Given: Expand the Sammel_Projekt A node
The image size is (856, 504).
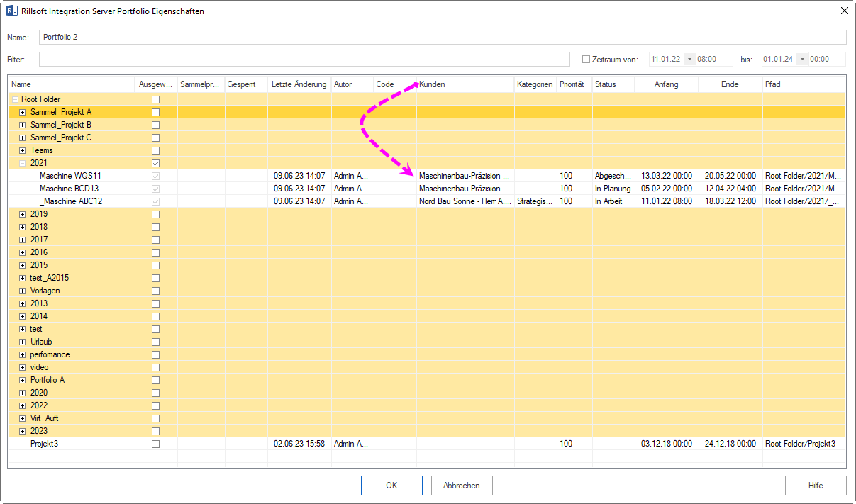Looking at the screenshot, I should [23, 112].
